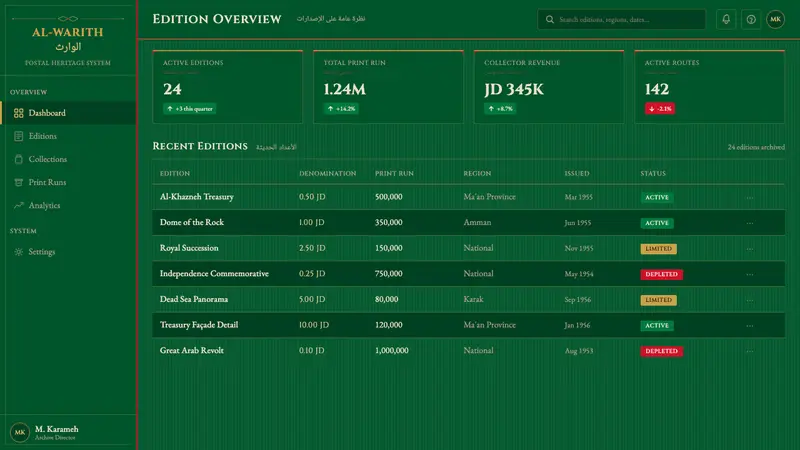The height and width of the screenshot is (450, 800).
Task: Sort by the Denomination column header
Action: (328, 173)
